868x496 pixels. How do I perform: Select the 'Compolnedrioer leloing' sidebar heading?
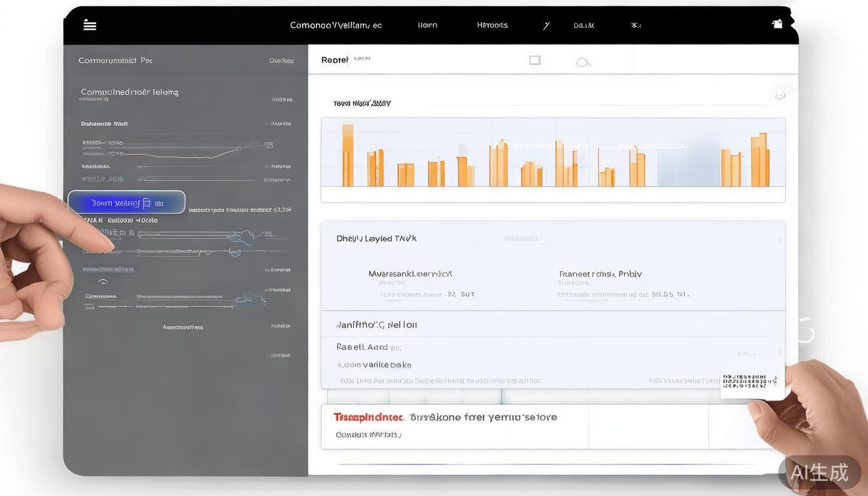tap(129, 92)
